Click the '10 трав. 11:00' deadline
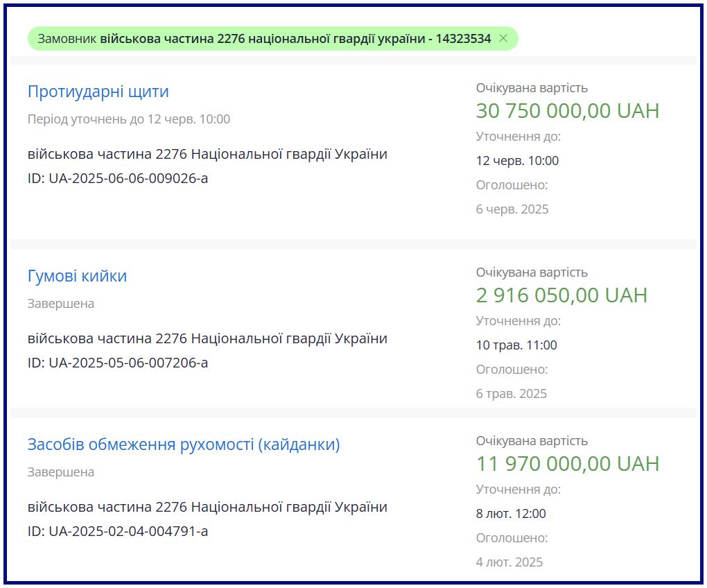 [x=516, y=345]
